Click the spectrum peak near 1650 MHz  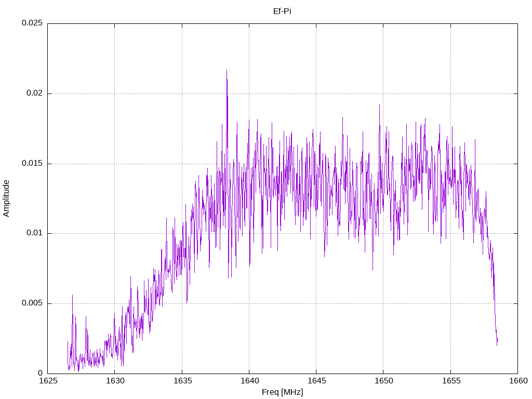[x=379, y=105]
